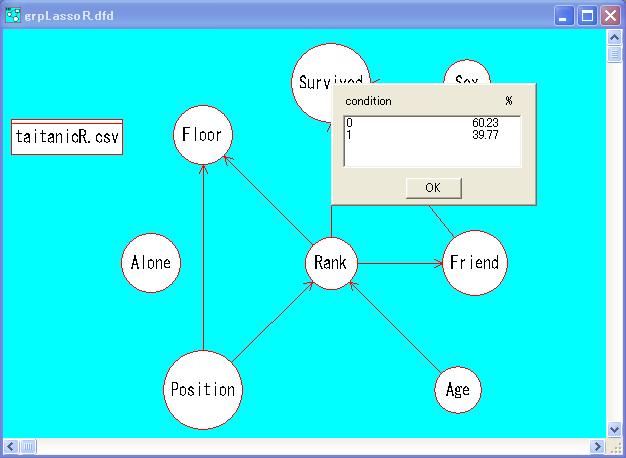
Task: Select the Friend node circle
Action: coord(474,263)
